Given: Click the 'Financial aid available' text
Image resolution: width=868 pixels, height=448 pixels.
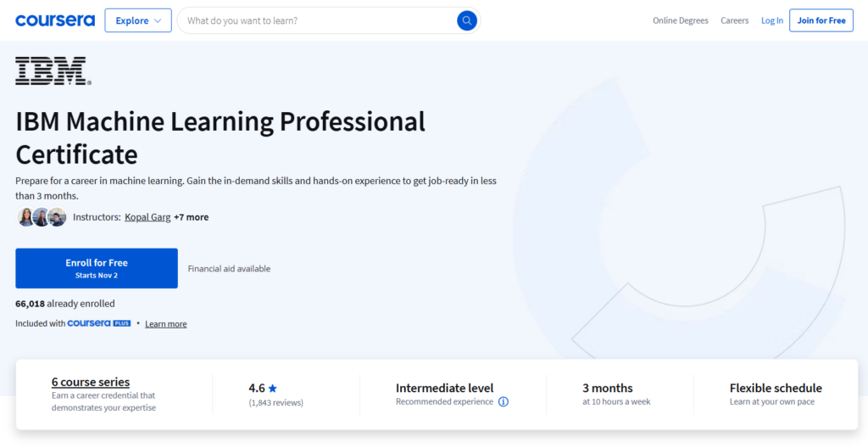Looking at the screenshot, I should [229, 268].
